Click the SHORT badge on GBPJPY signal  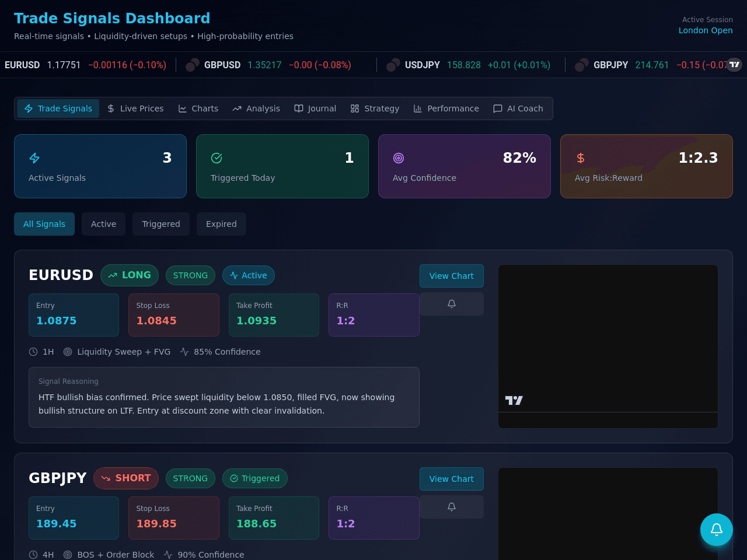click(x=126, y=478)
